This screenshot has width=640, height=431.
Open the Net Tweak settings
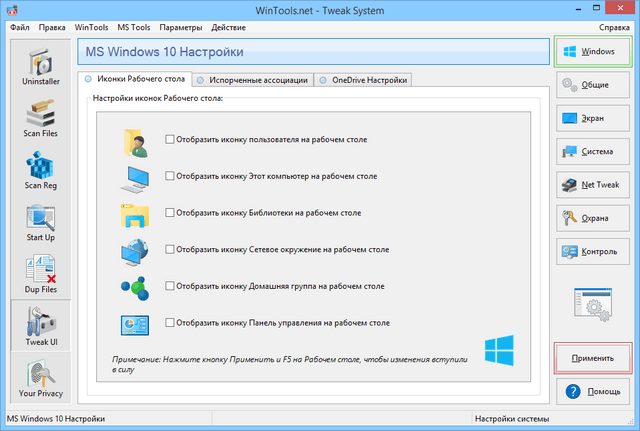point(594,185)
